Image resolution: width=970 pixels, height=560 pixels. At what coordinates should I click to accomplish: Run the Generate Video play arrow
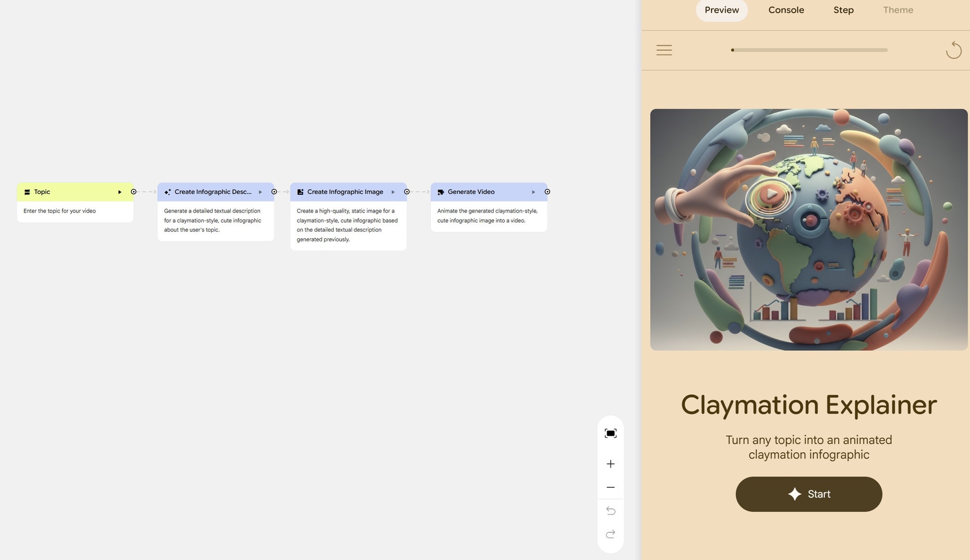[533, 192]
